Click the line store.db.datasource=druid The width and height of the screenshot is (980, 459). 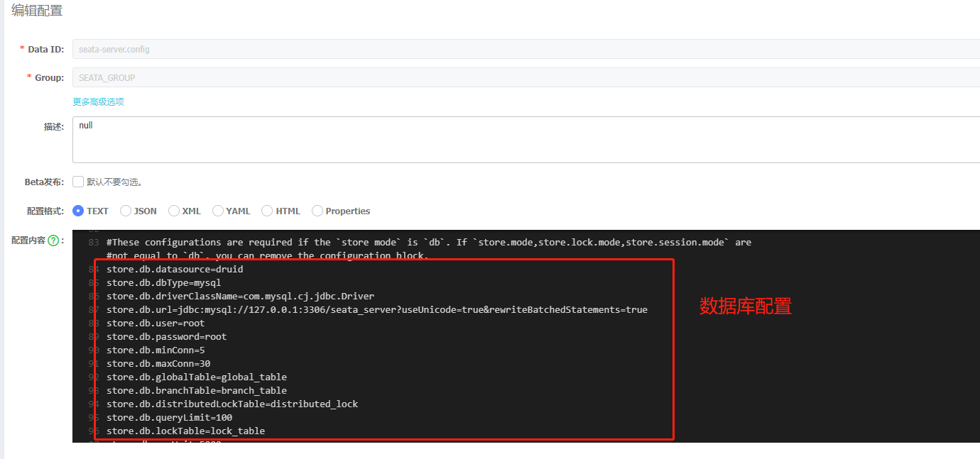[x=175, y=269]
